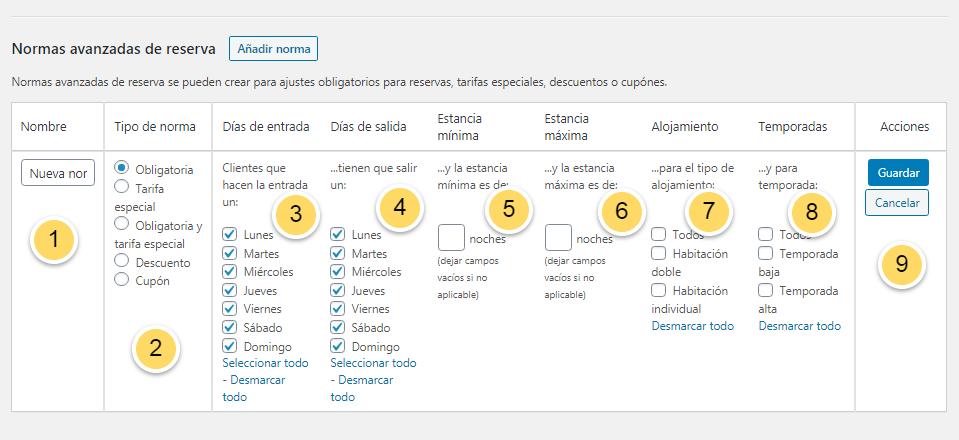Image resolution: width=959 pixels, height=440 pixels.
Task: Click Desmarcar todo under Alojamiento
Action: (x=692, y=326)
